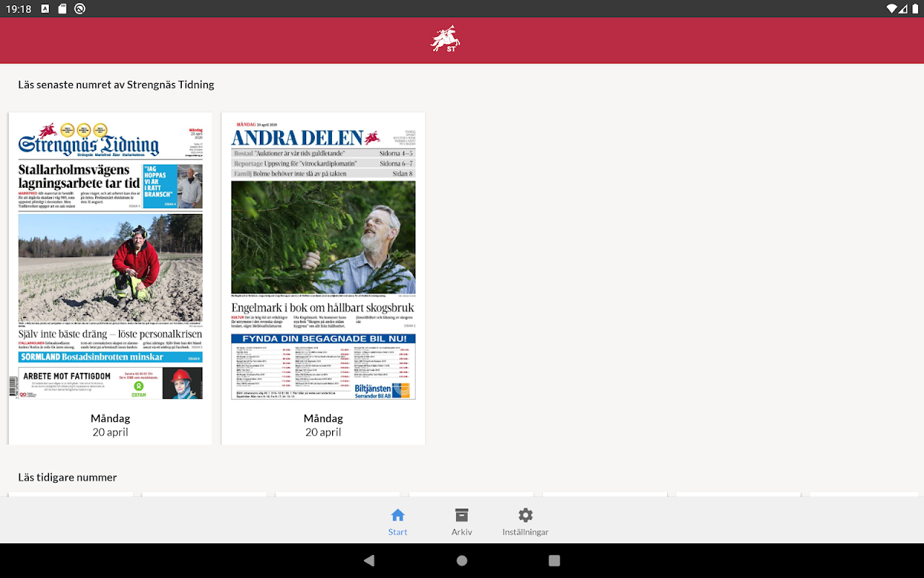This screenshot has height=578, width=924.
Task: Tap the circular sync status icon
Action: [x=80, y=9]
